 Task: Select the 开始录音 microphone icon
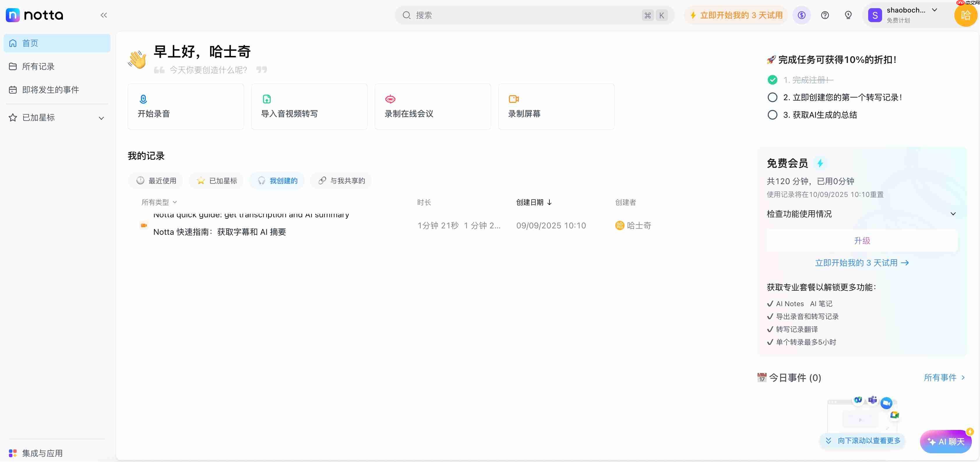click(143, 99)
